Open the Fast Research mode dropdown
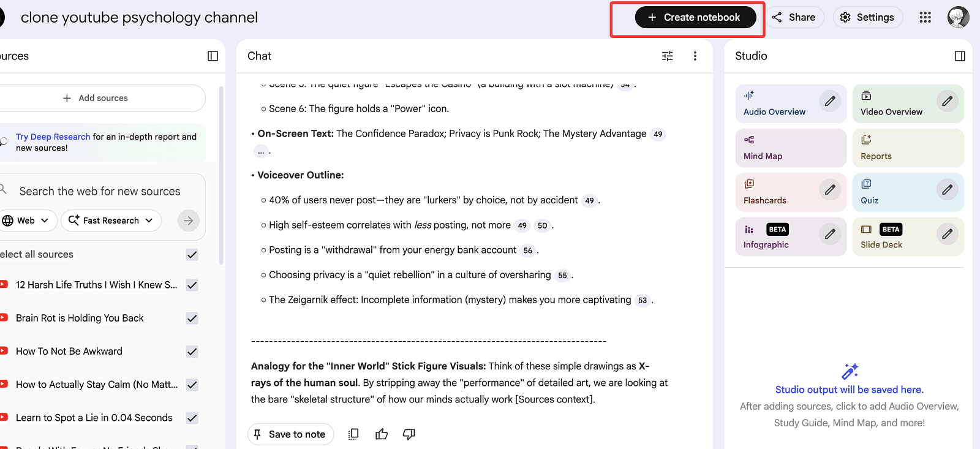Screen dimensions: 980x449 click(111, 221)
